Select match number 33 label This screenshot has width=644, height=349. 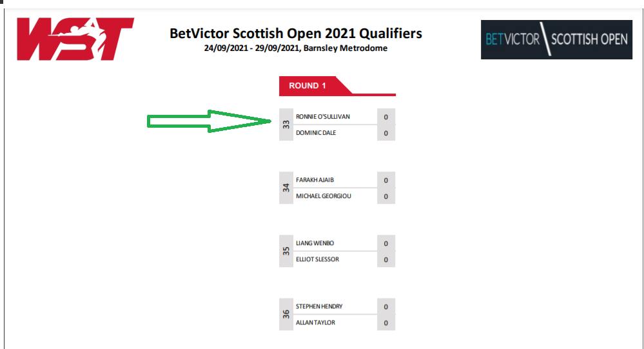point(286,125)
